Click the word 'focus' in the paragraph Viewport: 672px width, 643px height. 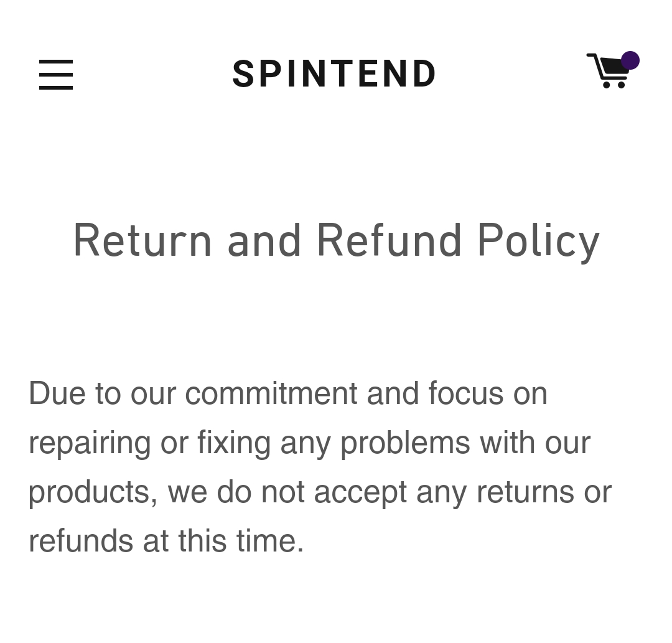465,393
